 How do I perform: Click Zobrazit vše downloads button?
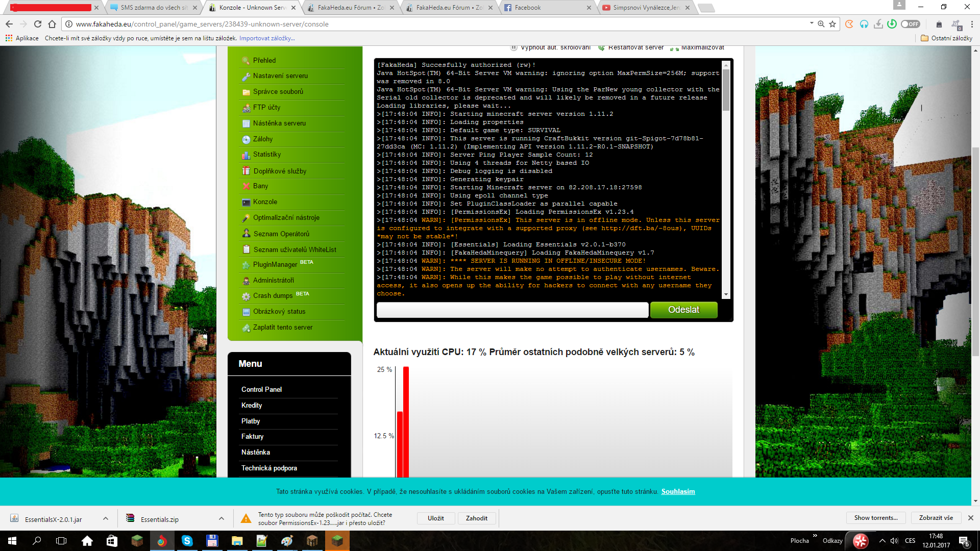coord(936,518)
